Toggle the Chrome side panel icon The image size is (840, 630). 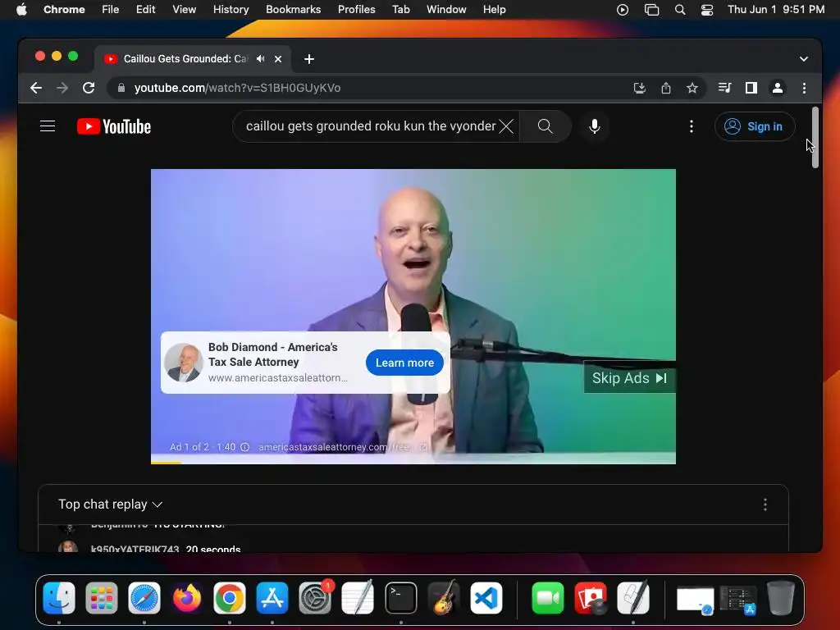tap(751, 88)
